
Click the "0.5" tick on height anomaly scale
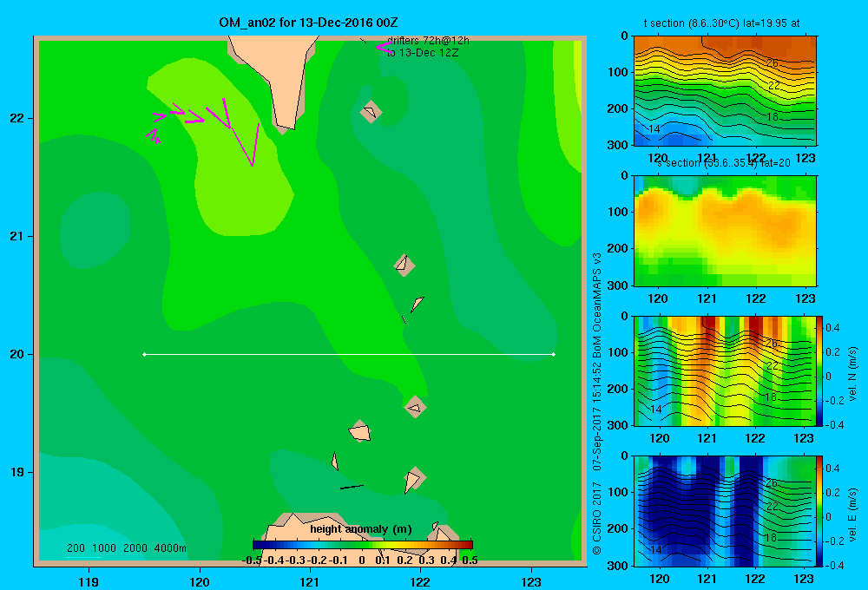[x=470, y=560]
